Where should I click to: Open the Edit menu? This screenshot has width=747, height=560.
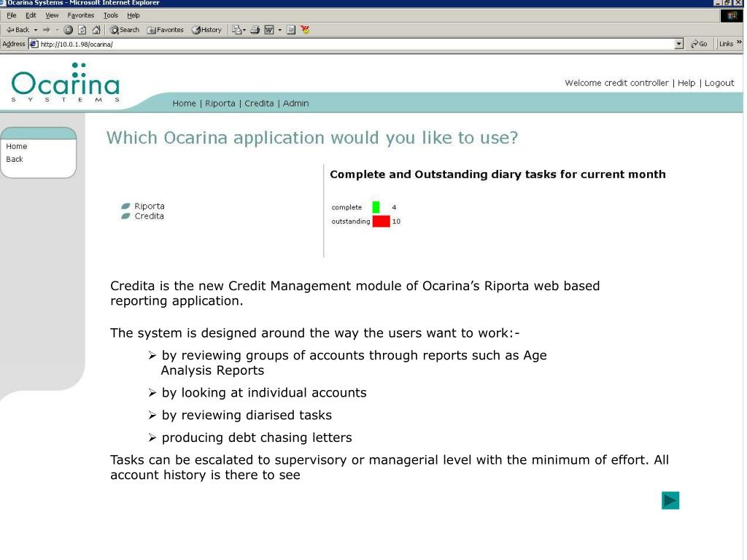click(31, 15)
